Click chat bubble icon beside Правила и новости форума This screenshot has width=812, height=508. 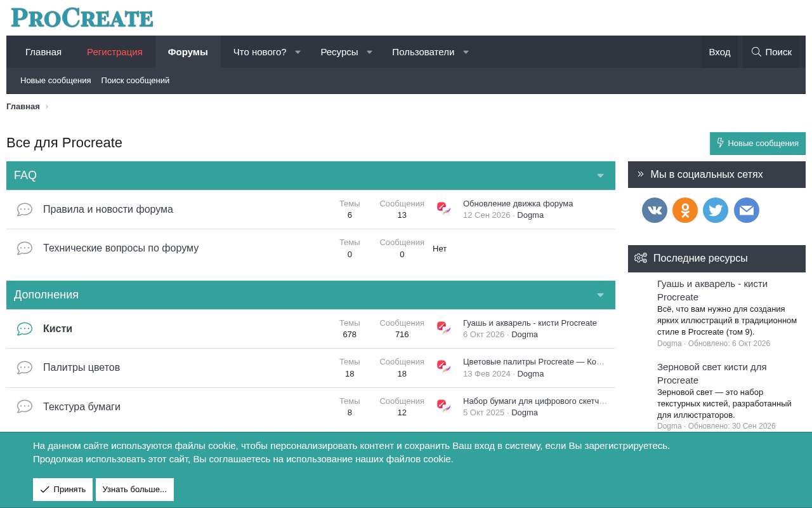pyautogui.click(x=25, y=210)
